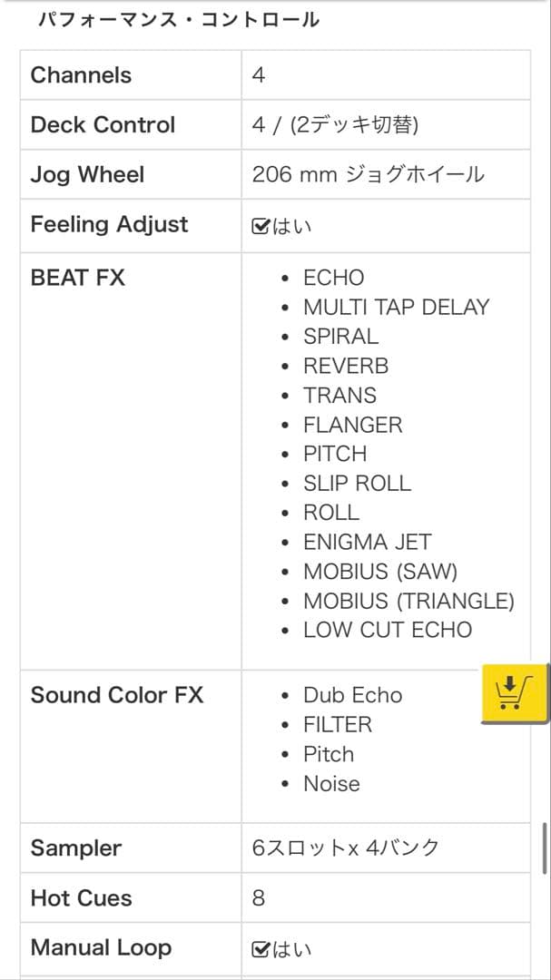Click the Jog Wheel row label

tap(85, 174)
